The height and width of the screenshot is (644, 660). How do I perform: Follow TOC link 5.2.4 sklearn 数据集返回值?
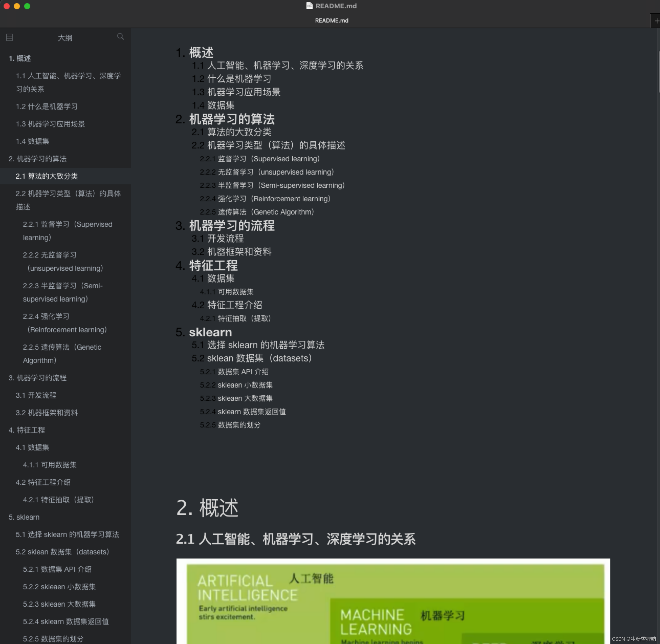point(243,412)
